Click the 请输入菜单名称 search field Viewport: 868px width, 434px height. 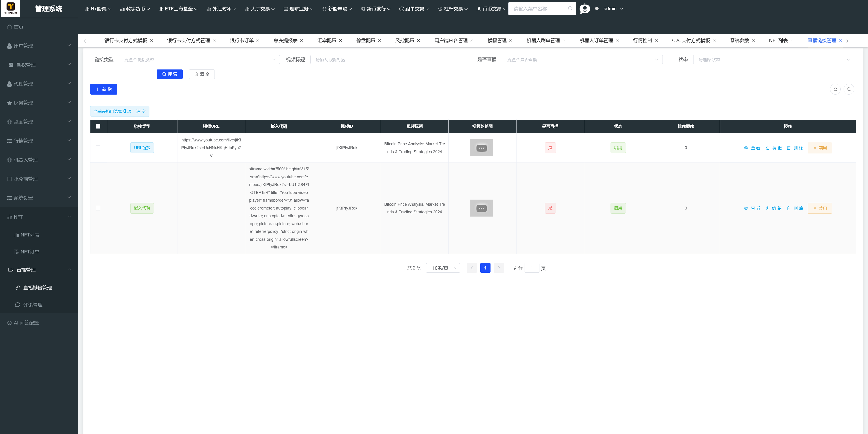click(542, 8)
